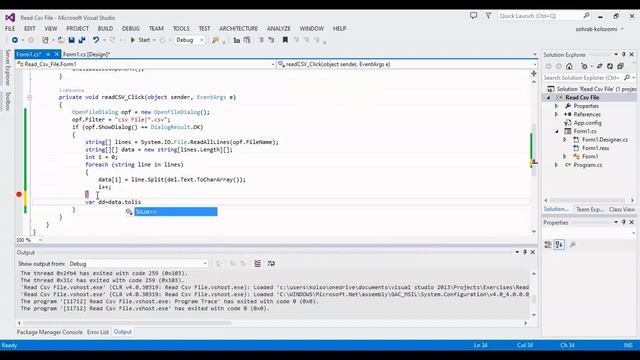The image size is (640, 360).
Task: Pin toggle the Properties panel
Action: point(624,222)
